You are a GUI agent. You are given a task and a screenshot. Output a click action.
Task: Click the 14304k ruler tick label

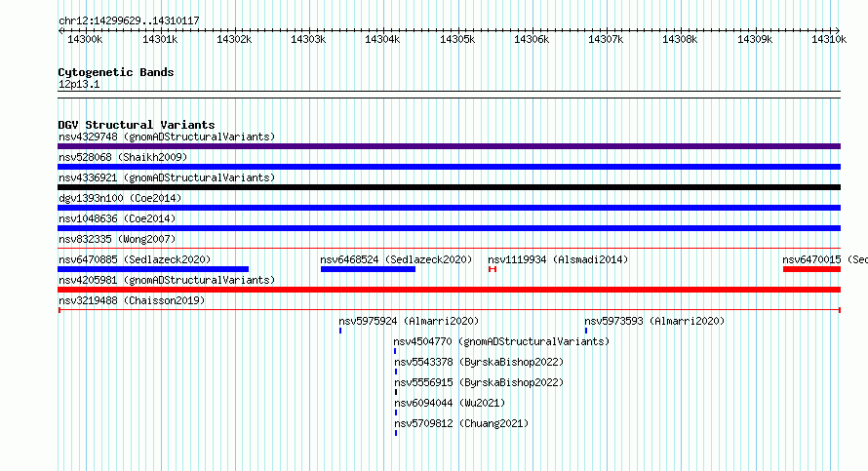[x=382, y=39]
